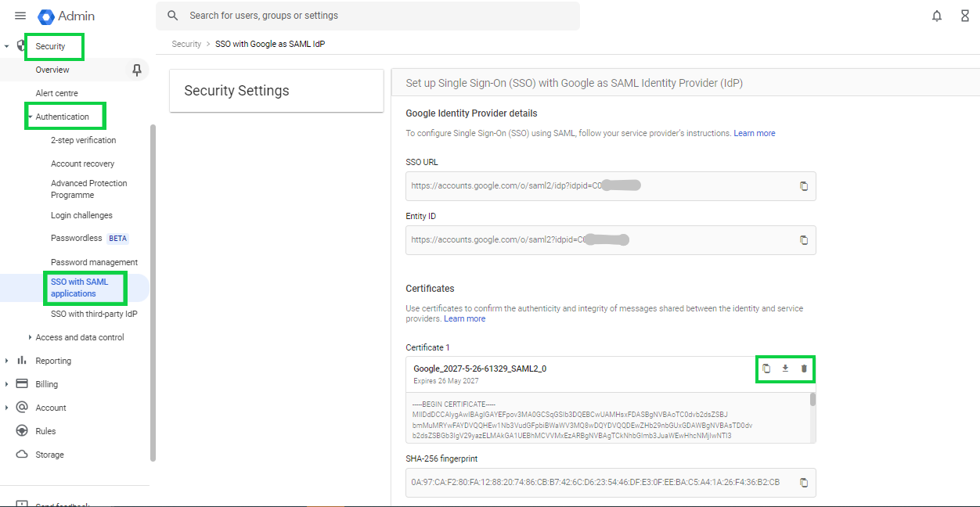Image resolution: width=980 pixels, height=507 pixels.
Task: Click the Security breadcrumb link
Action: tap(186, 45)
